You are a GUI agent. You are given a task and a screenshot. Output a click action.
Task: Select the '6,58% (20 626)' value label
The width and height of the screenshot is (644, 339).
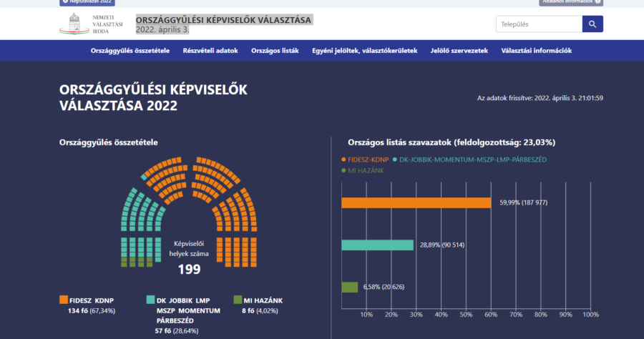384,287
